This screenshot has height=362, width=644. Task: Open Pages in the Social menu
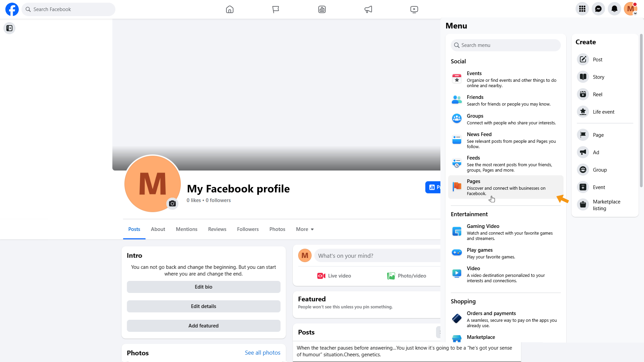506,187
